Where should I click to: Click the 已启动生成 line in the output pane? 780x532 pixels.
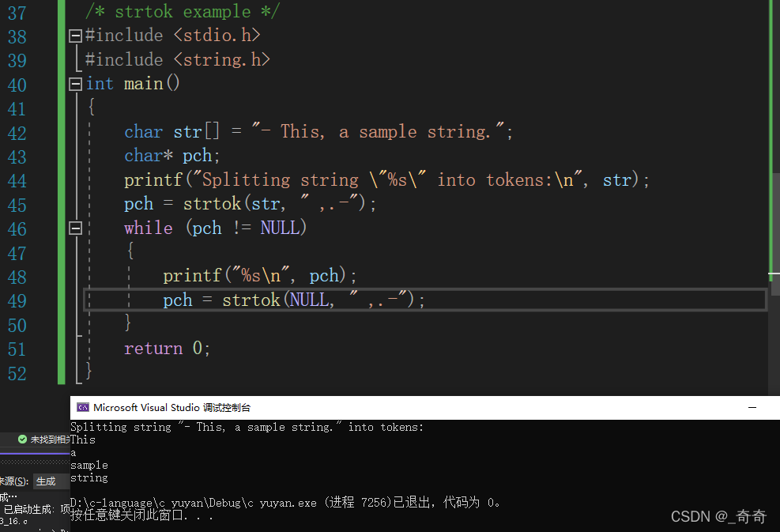click(36, 509)
